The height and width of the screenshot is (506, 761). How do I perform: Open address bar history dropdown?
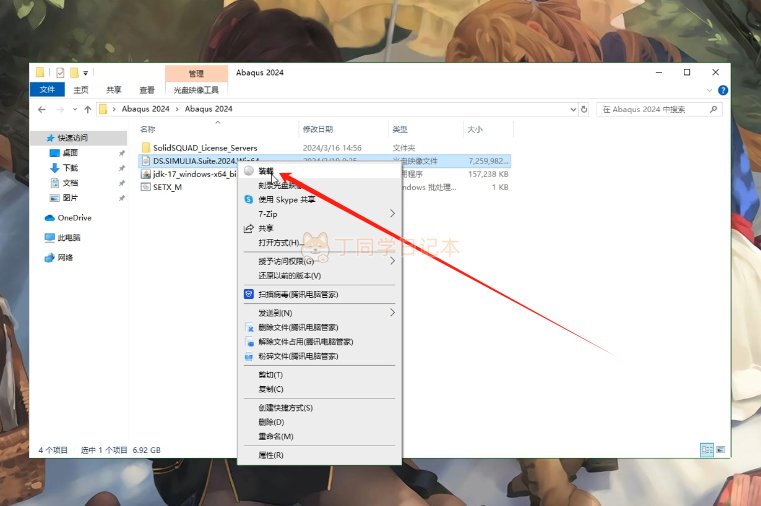(573, 110)
